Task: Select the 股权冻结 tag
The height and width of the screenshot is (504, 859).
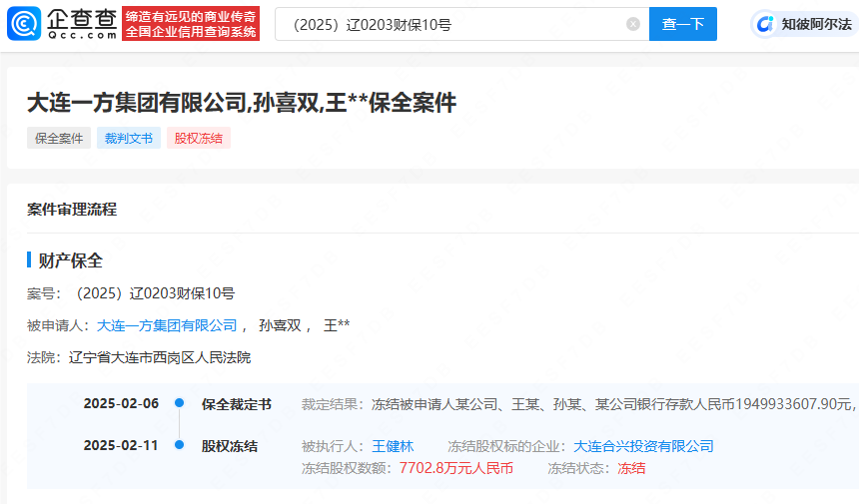Action: pos(199,138)
